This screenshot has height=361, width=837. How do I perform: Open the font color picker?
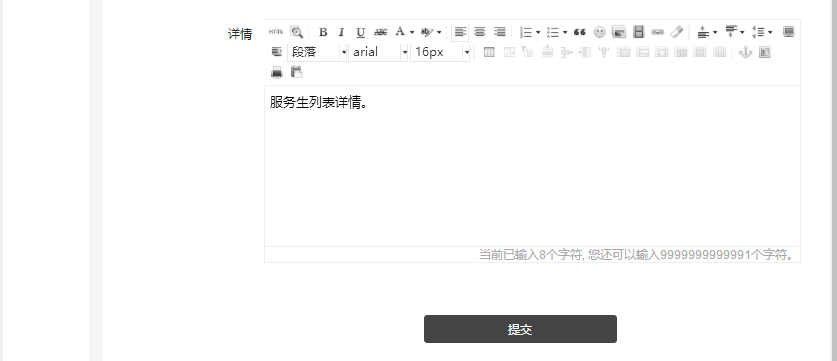(x=404, y=32)
